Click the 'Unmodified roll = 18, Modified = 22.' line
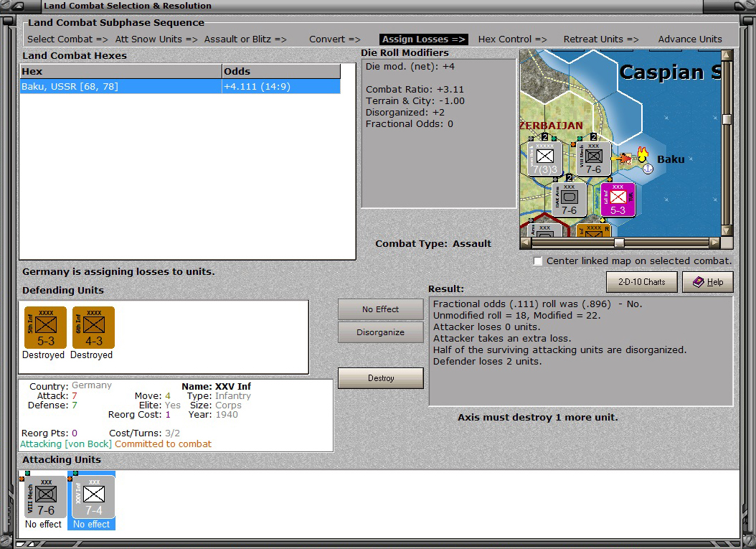Image resolution: width=756 pixels, height=549 pixels. 516,316
